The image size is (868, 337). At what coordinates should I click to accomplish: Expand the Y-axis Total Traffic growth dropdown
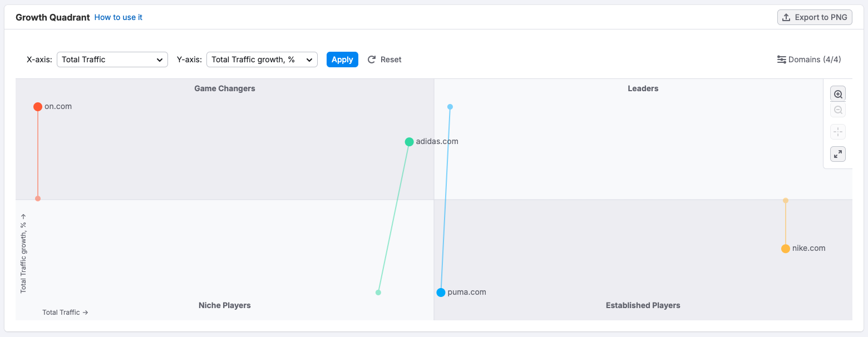click(262, 60)
